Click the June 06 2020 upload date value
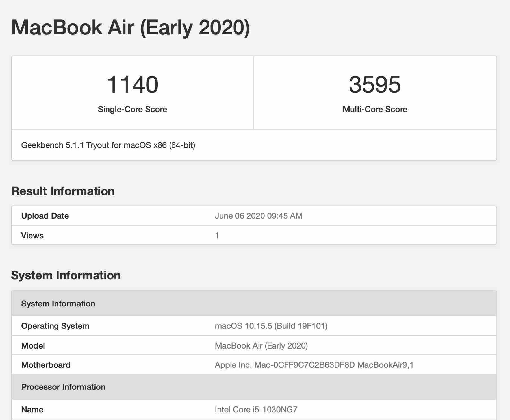 point(258,216)
